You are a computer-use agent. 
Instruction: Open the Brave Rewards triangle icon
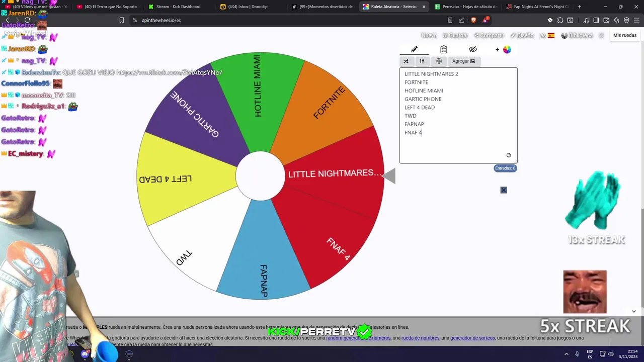point(486,20)
